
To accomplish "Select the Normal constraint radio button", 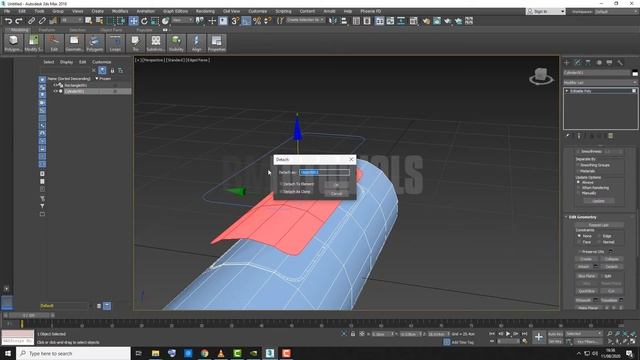I will click(600, 242).
